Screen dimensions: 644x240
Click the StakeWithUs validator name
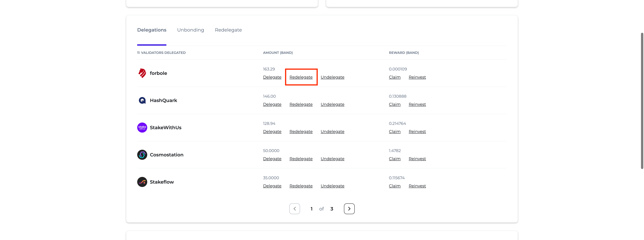166,128
